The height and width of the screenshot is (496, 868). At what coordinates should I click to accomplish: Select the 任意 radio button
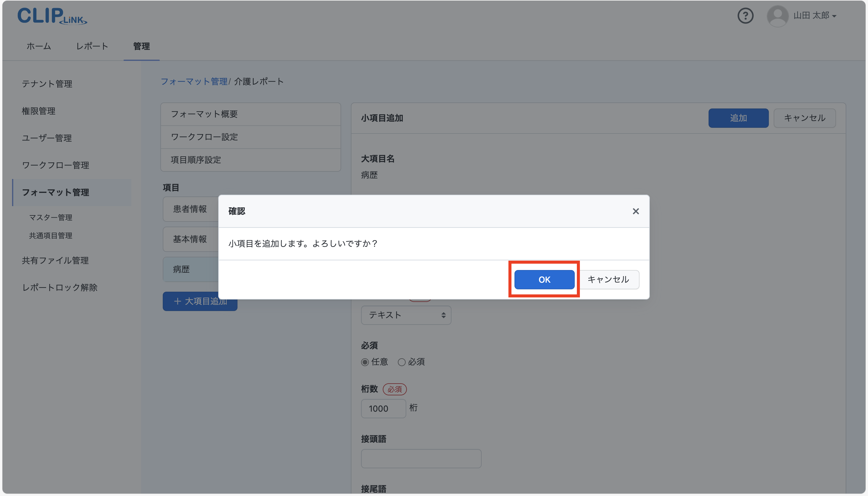(365, 362)
